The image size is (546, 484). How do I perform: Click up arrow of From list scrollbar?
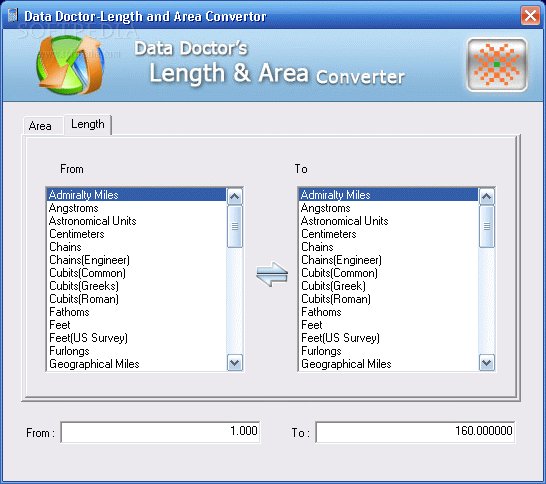pyautogui.click(x=235, y=197)
